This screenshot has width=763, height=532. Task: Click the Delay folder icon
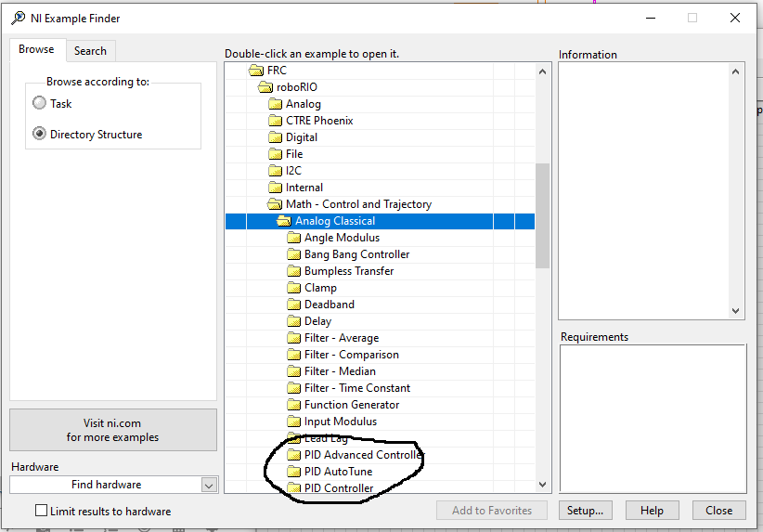pyautogui.click(x=293, y=321)
